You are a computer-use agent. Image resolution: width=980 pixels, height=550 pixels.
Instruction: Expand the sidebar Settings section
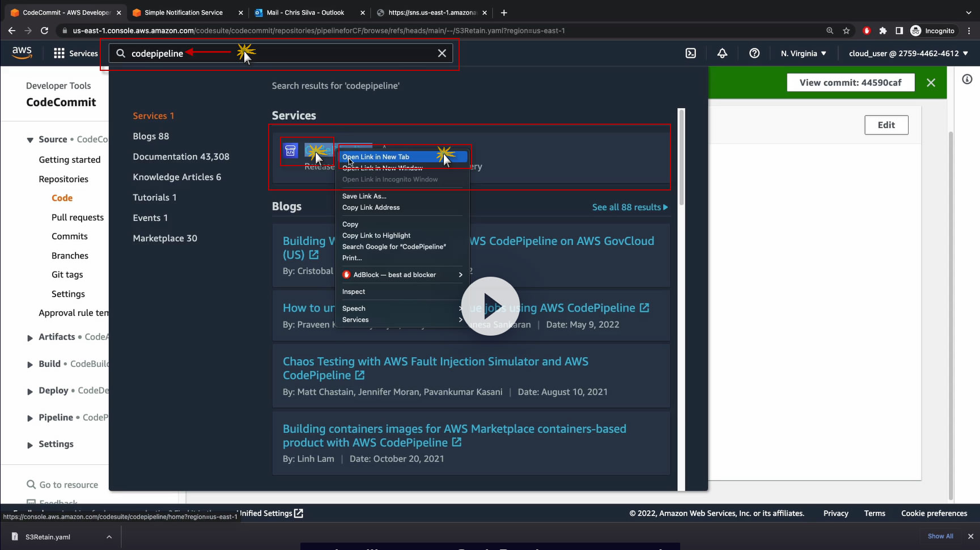(30, 445)
